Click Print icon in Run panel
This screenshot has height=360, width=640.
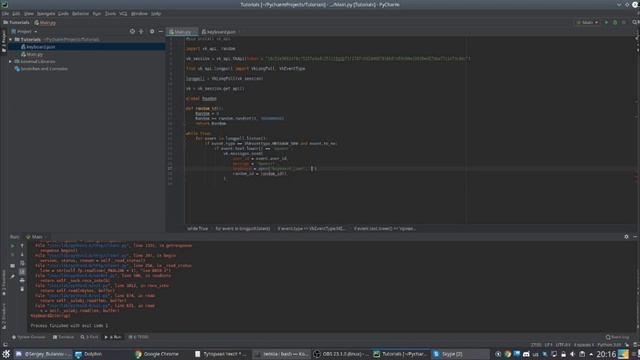[22, 280]
